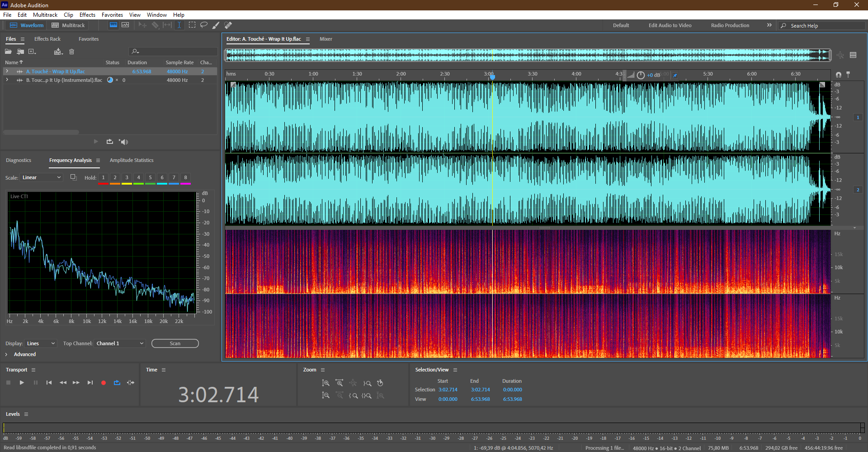The image size is (868, 452).
Task: Expand the Advanced section
Action: coord(6,354)
